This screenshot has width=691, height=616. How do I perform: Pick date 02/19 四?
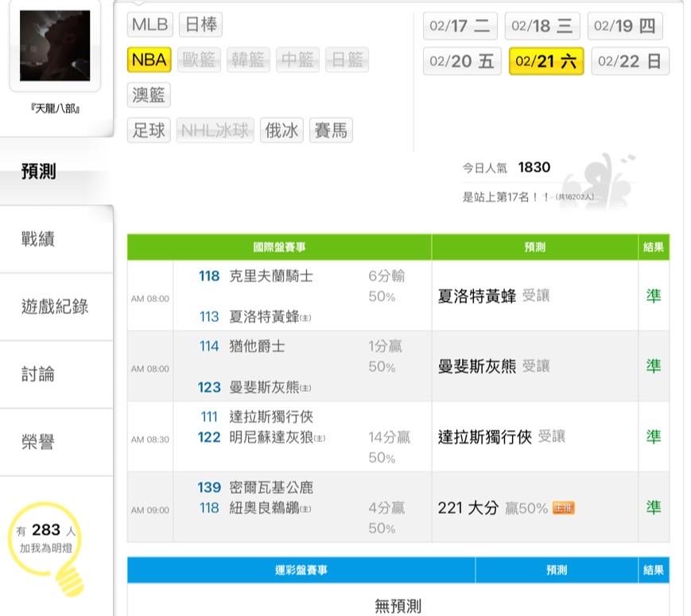[x=625, y=26]
